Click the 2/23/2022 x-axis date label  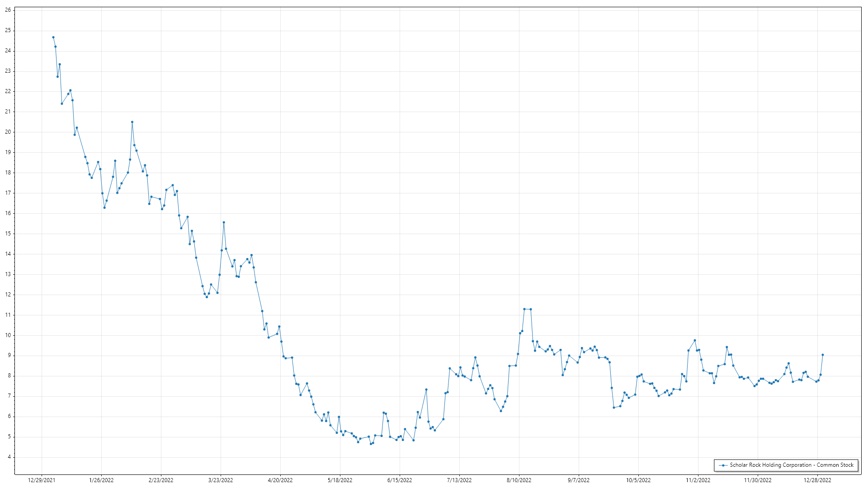click(161, 480)
